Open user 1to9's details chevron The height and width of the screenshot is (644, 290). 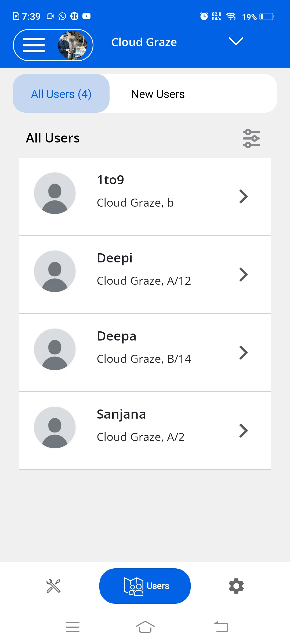[243, 196]
